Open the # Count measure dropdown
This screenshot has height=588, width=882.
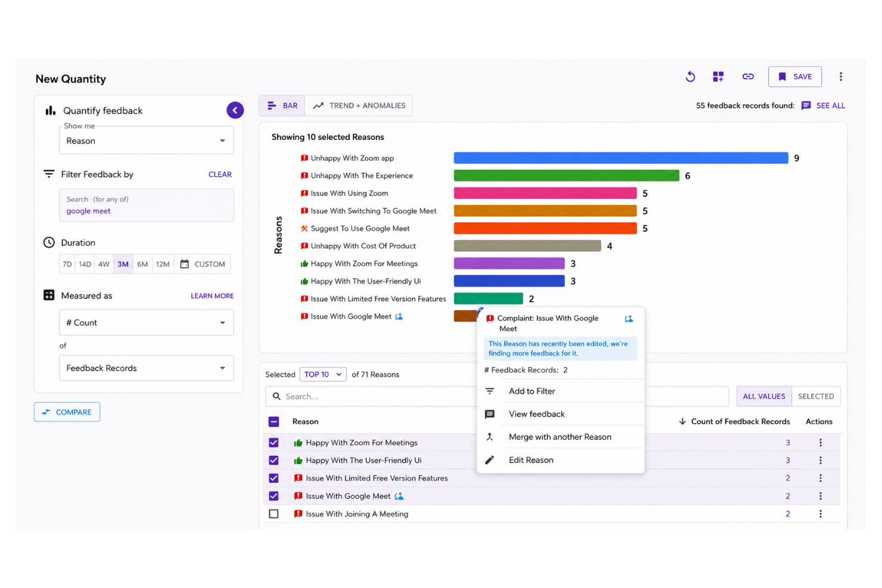(x=147, y=322)
